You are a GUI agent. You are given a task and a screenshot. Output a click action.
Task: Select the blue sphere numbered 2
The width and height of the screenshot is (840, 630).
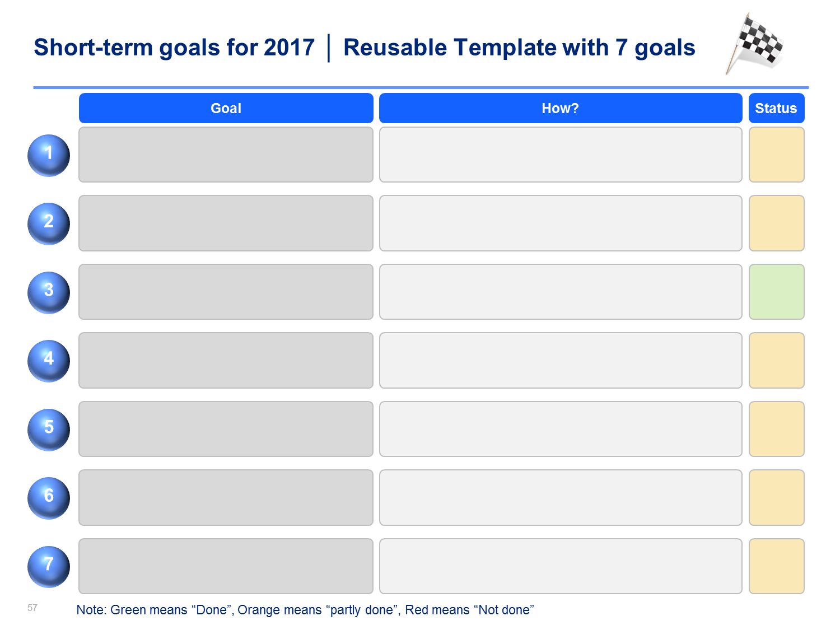[x=49, y=223]
